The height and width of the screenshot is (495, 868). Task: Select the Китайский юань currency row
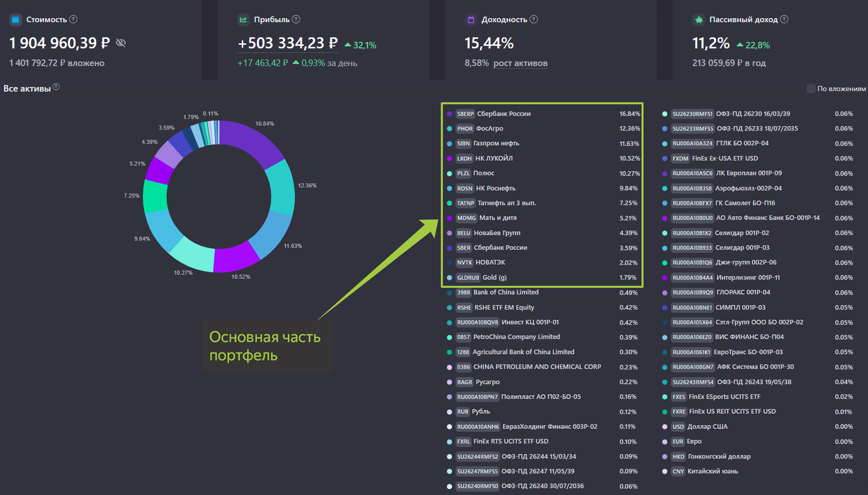pyautogui.click(x=758, y=471)
